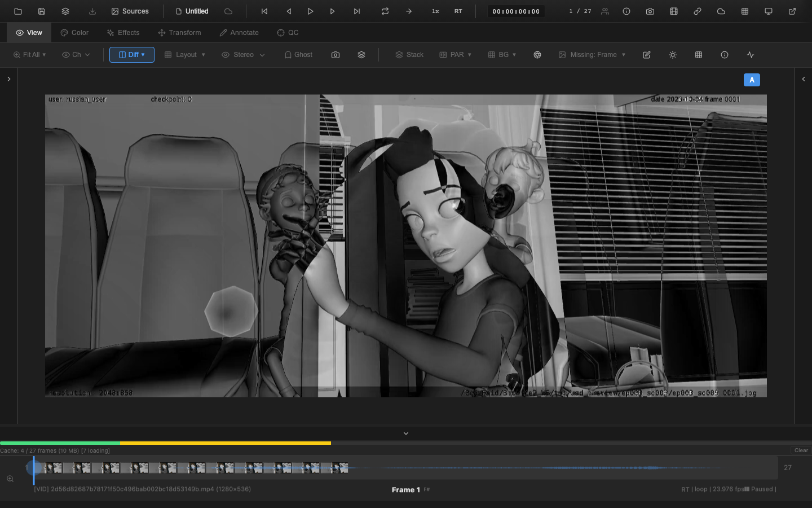Toggle RT realtime playback mode
The width and height of the screenshot is (812, 508).
pos(458,11)
